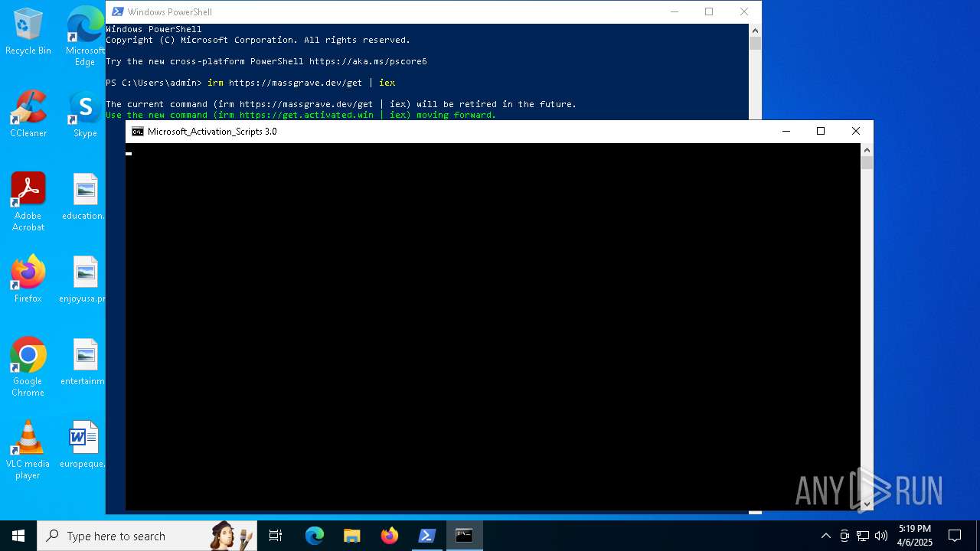Open Firefox desktop shortcut
The width and height of the screenshot is (980, 551).
tap(28, 279)
